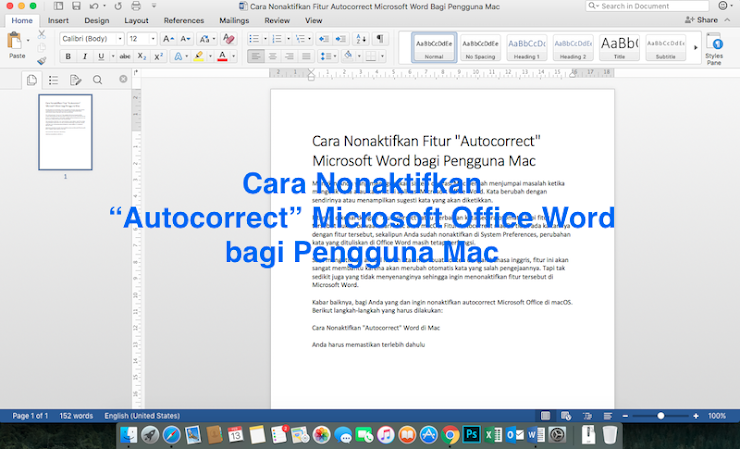Toggle subscript X2 formatting
Image resolution: width=740 pixels, height=449 pixels.
click(x=142, y=56)
